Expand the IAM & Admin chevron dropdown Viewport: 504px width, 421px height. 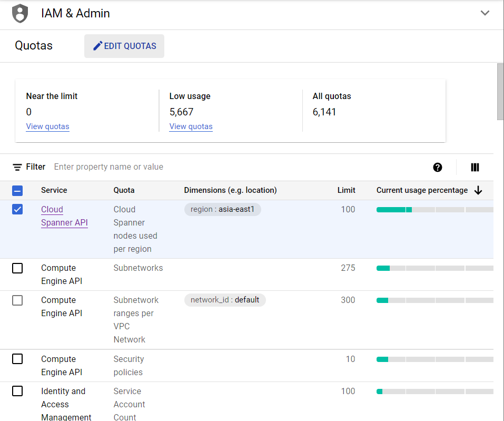pyautogui.click(x=485, y=13)
